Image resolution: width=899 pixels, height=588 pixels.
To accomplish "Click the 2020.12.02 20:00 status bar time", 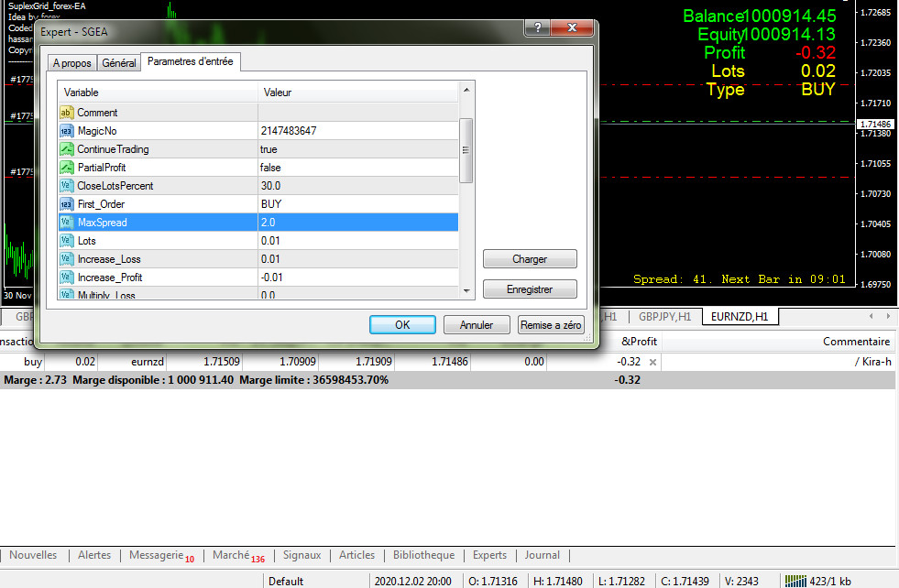I will [412, 581].
